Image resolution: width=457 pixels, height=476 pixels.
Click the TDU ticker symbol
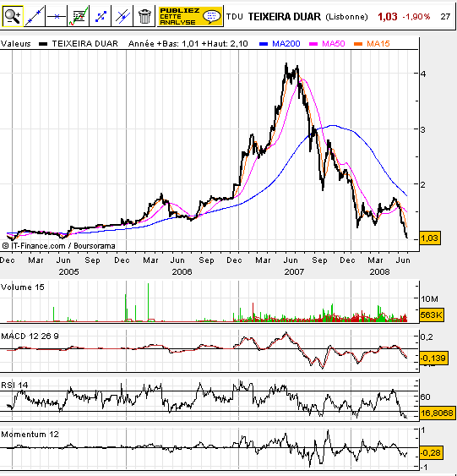pyautogui.click(x=235, y=17)
